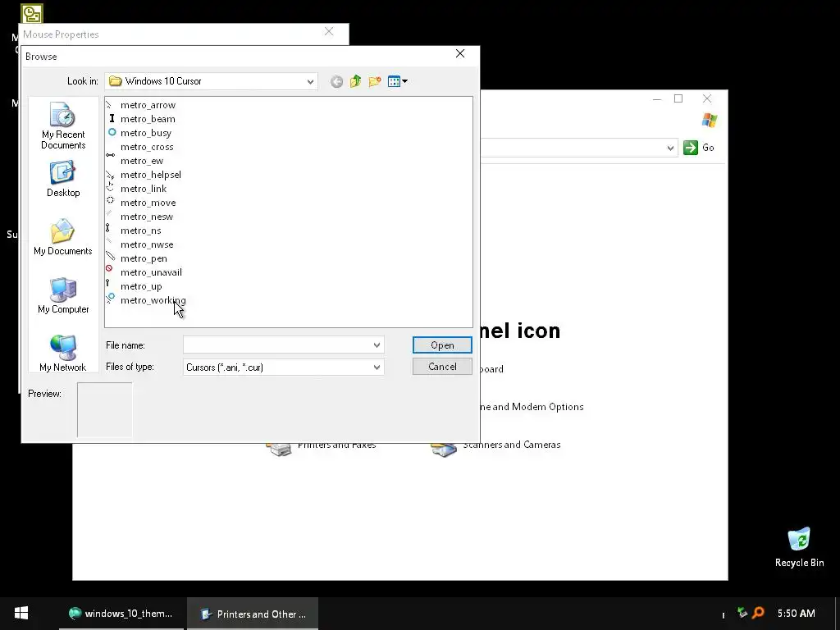Switch to Printers and Other taskbar item
Screen dimensions: 840x630
point(253,614)
